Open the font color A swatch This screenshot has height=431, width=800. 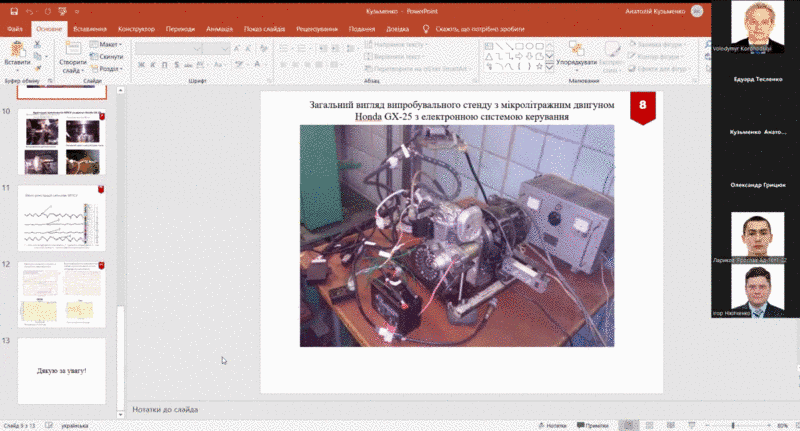point(257,65)
